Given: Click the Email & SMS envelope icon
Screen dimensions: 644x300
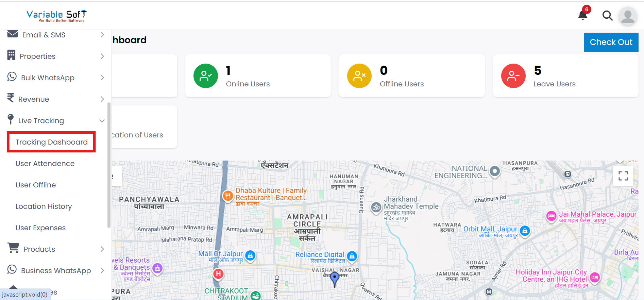Looking at the screenshot, I should [13, 34].
